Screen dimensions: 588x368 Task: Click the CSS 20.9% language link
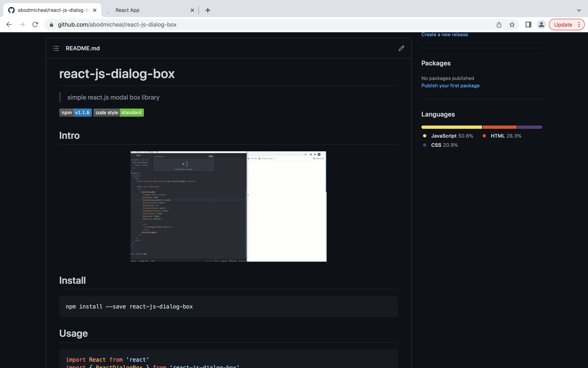[441, 145]
